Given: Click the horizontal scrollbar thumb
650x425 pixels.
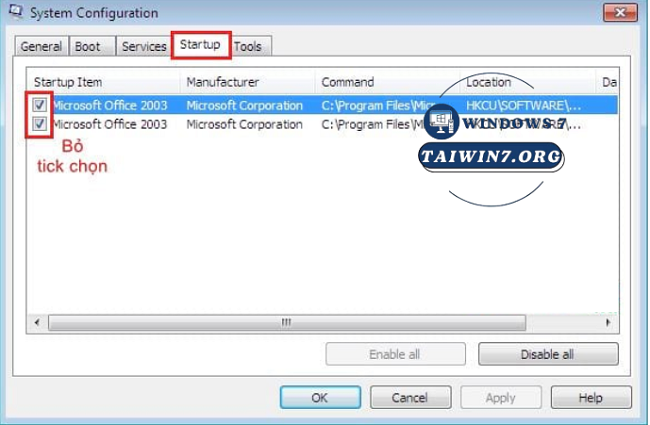Looking at the screenshot, I should [286, 322].
